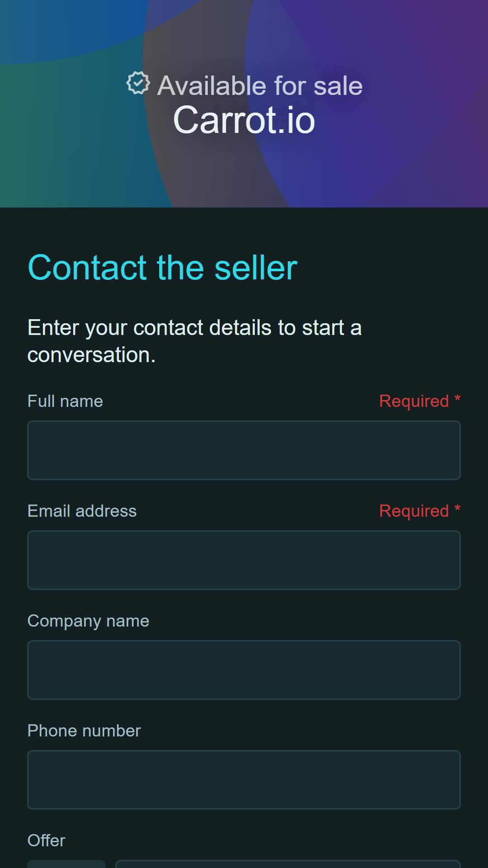Click the Phone number label
488x868 pixels.
point(84,731)
